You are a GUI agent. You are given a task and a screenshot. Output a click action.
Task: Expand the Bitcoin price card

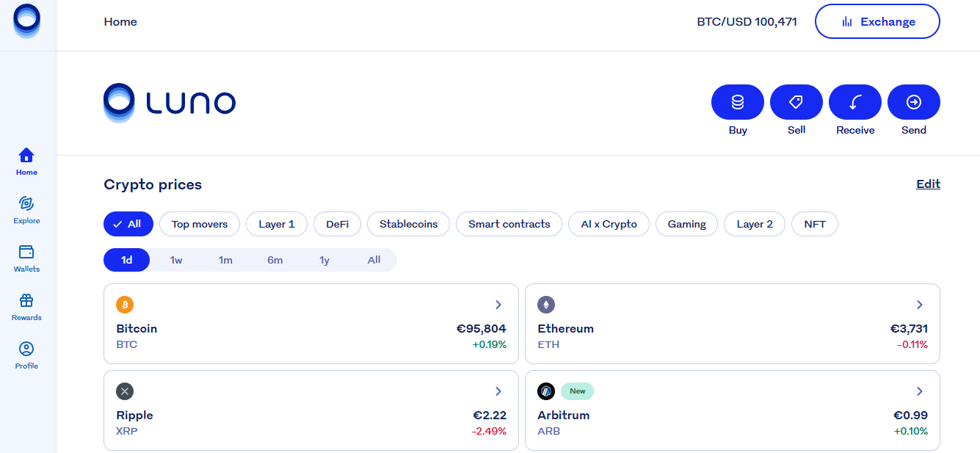[498, 305]
